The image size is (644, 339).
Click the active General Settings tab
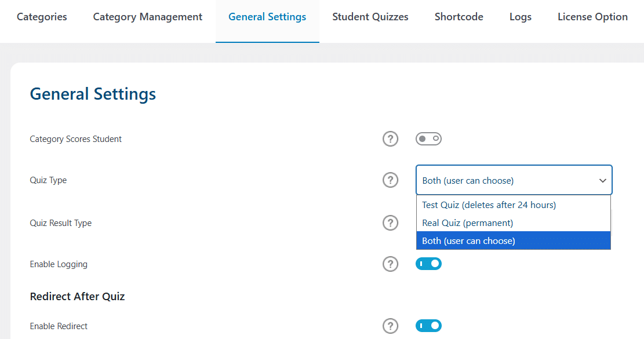267,17
